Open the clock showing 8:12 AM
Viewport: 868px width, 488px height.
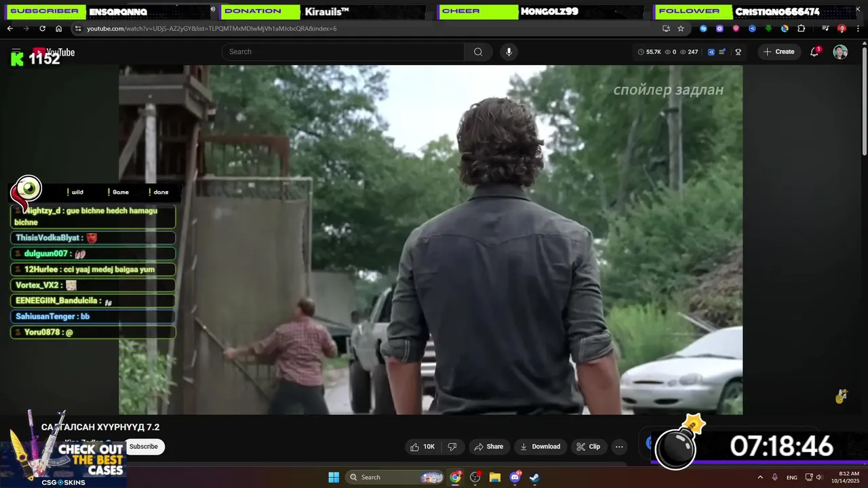point(846,477)
